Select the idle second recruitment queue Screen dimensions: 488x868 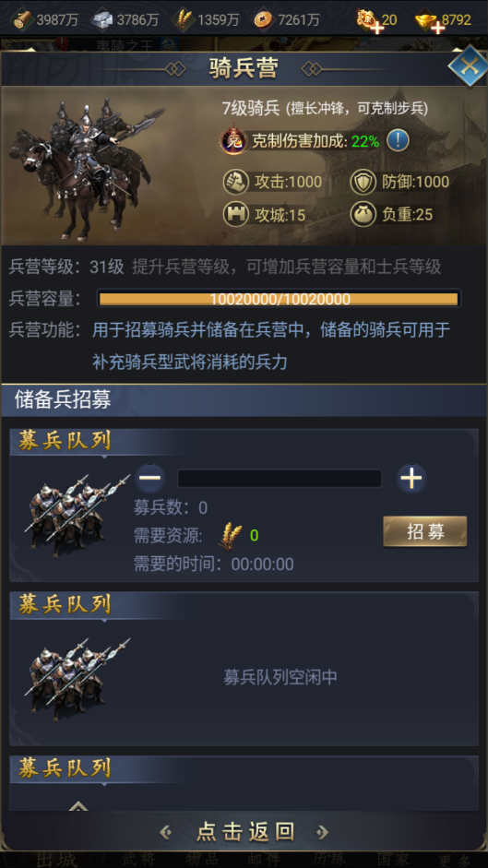[x=244, y=669]
